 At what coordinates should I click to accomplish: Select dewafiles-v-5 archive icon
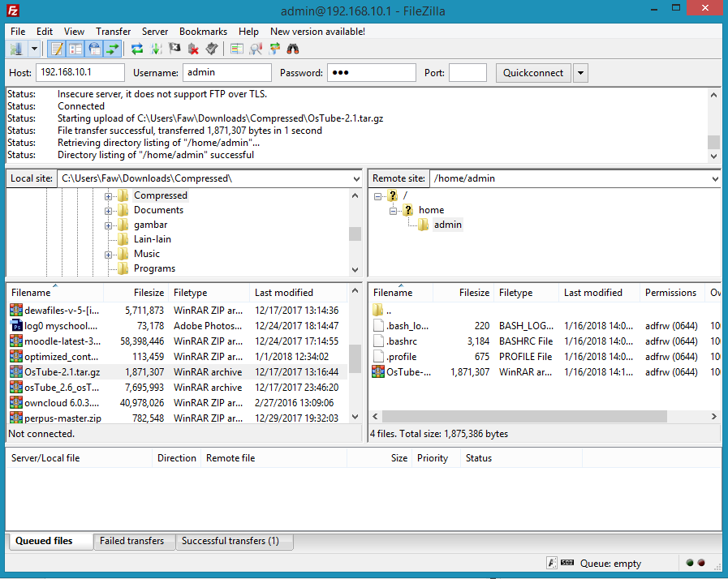[16, 311]
